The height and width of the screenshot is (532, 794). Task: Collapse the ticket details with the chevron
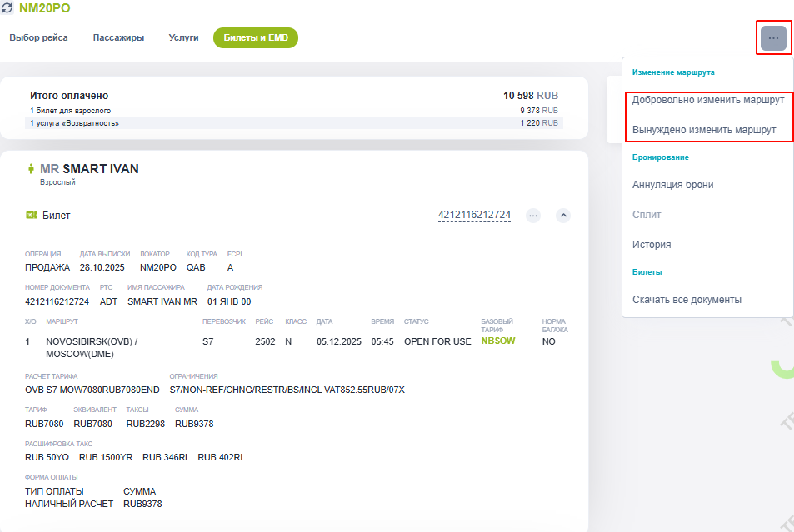pos(563,216)
